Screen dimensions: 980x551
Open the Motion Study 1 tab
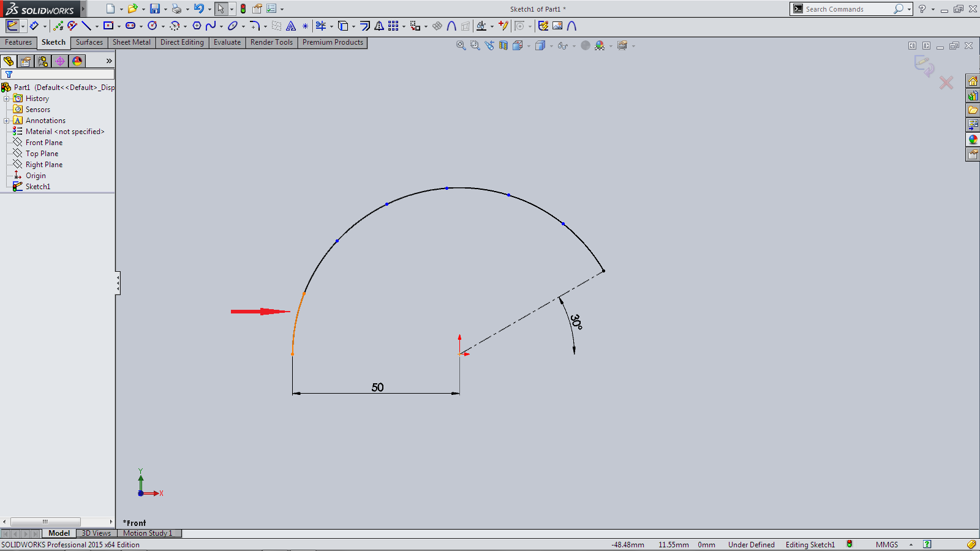(148, 533)
